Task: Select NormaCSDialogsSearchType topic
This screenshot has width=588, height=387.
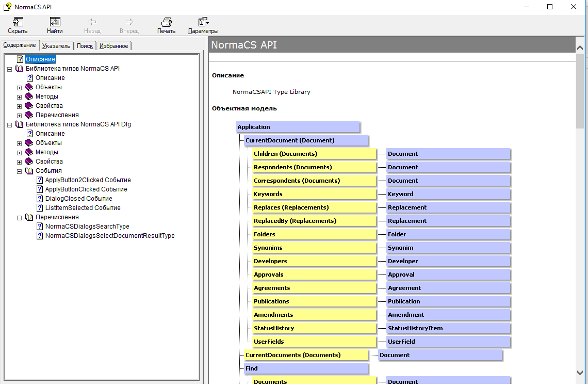Action: point(87,227)
